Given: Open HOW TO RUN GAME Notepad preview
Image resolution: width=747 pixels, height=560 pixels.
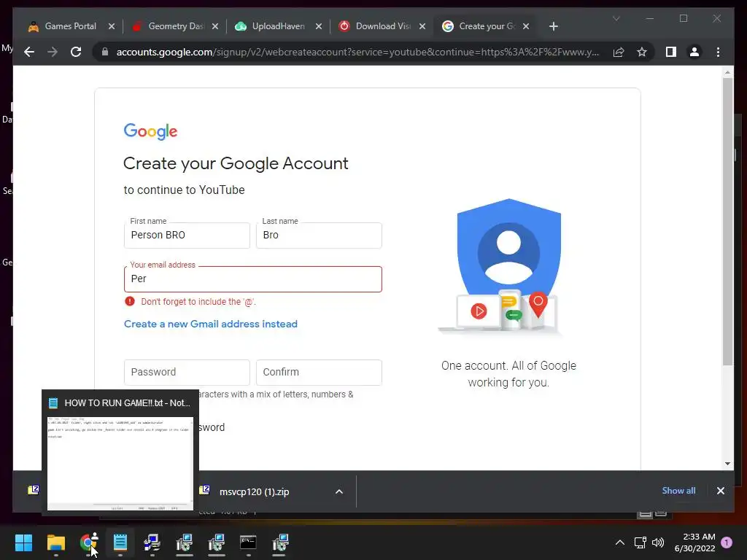Looking at the screenshot, I should 120,452.
